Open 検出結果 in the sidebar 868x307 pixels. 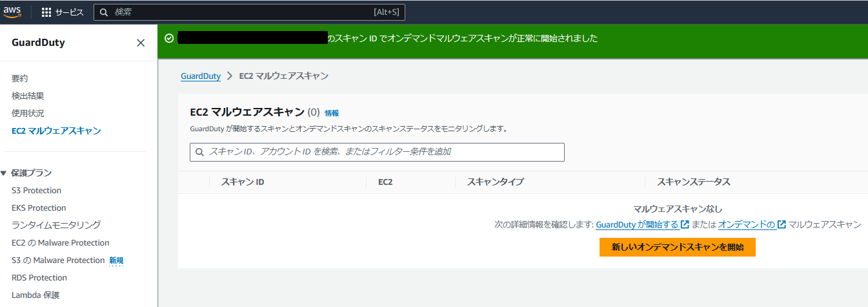coord(28,96)
